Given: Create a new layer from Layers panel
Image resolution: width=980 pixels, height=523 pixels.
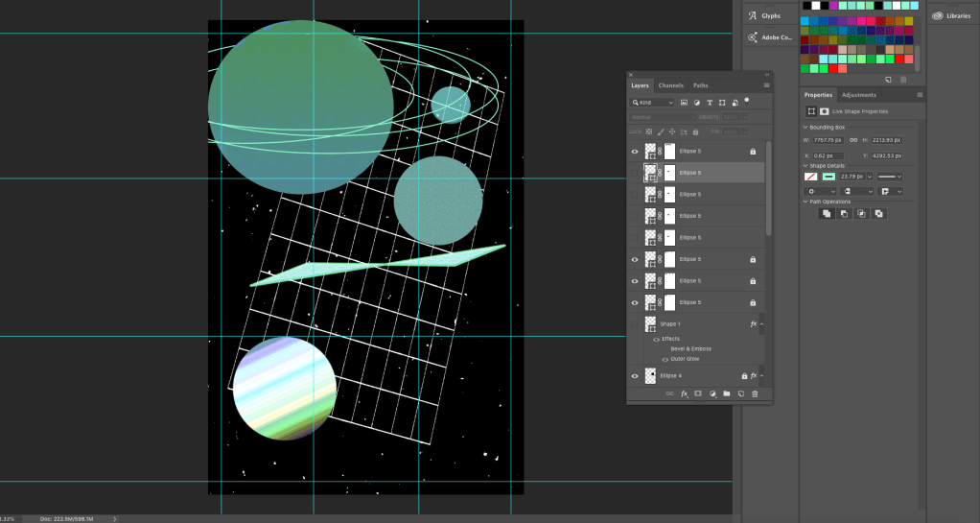Looking at the screenshot, I should tap(740, 393).
